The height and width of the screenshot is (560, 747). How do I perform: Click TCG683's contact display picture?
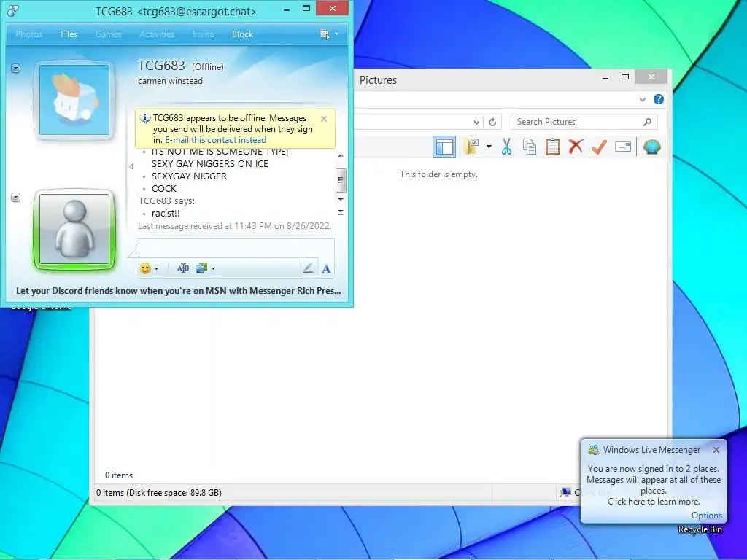click(74, 100)
